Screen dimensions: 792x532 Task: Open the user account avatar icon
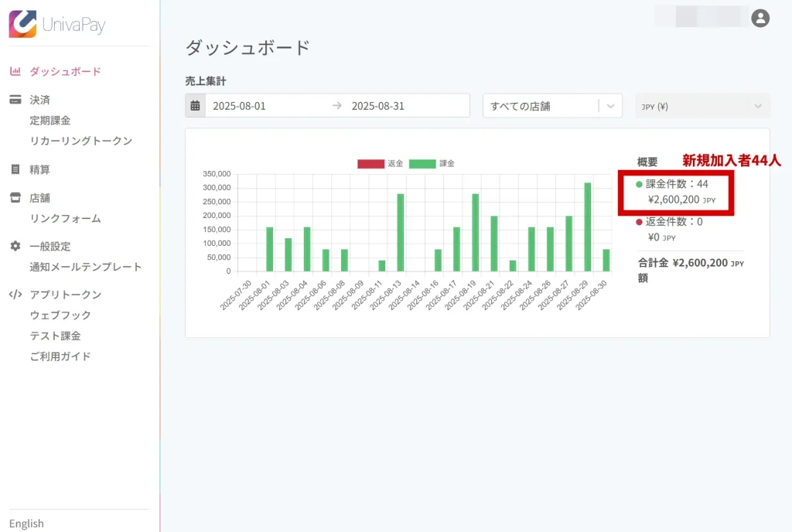tap(760, 18)
